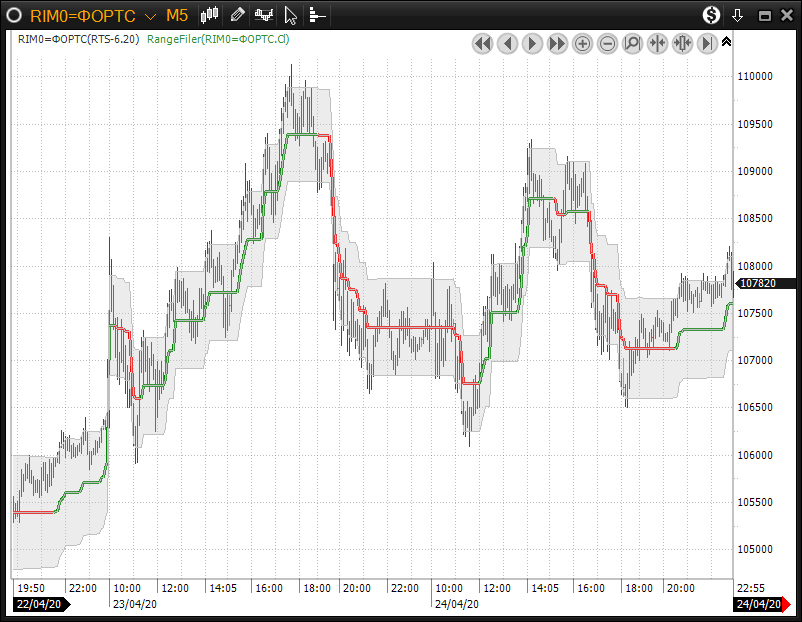Toggle the circle link indicator at top-left

point(14,15)
